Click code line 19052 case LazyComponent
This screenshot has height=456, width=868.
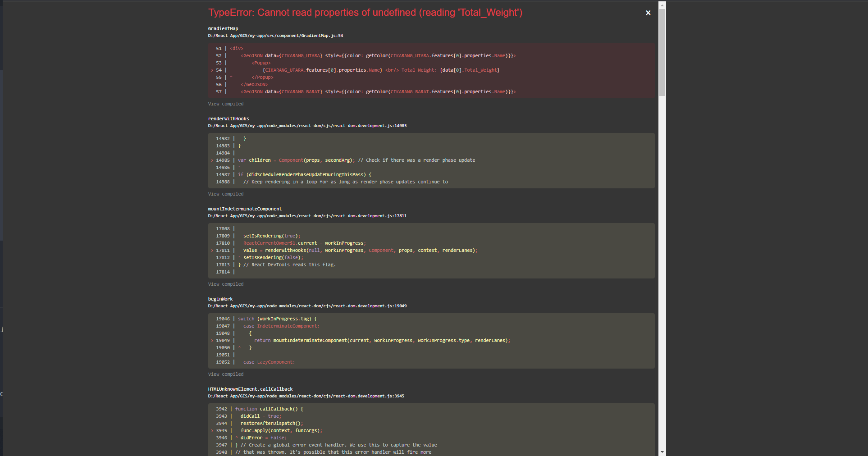(x=256, y=362)
